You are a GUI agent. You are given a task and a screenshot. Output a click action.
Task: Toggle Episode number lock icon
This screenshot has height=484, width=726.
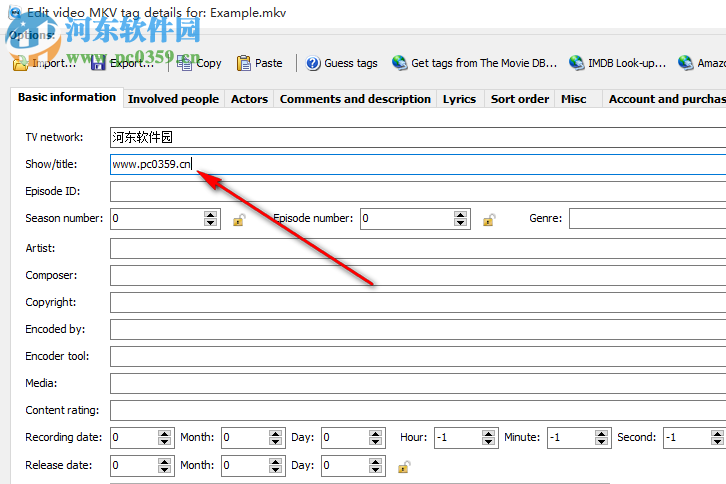[489, 220]
